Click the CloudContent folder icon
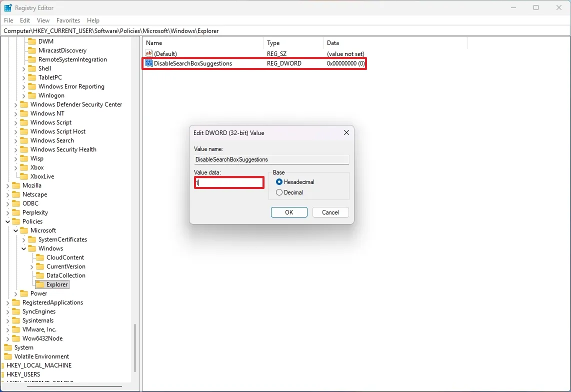The height and width of the screenshot is (392, 571). [40, 257]
